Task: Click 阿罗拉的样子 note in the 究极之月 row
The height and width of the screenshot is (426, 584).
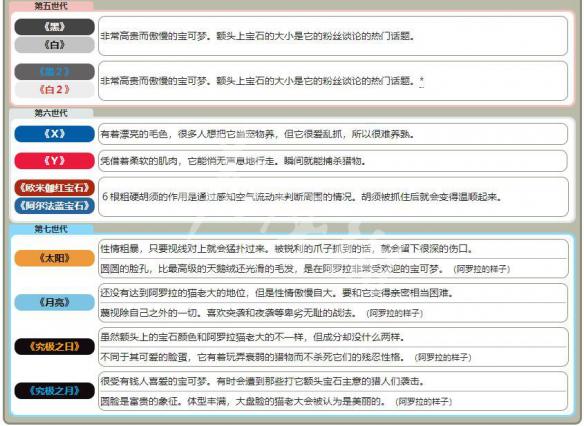Action: tap(423, 402)
